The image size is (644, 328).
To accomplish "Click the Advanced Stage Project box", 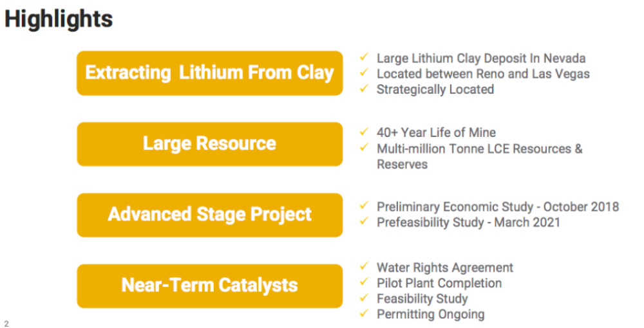I will point(209,215).
